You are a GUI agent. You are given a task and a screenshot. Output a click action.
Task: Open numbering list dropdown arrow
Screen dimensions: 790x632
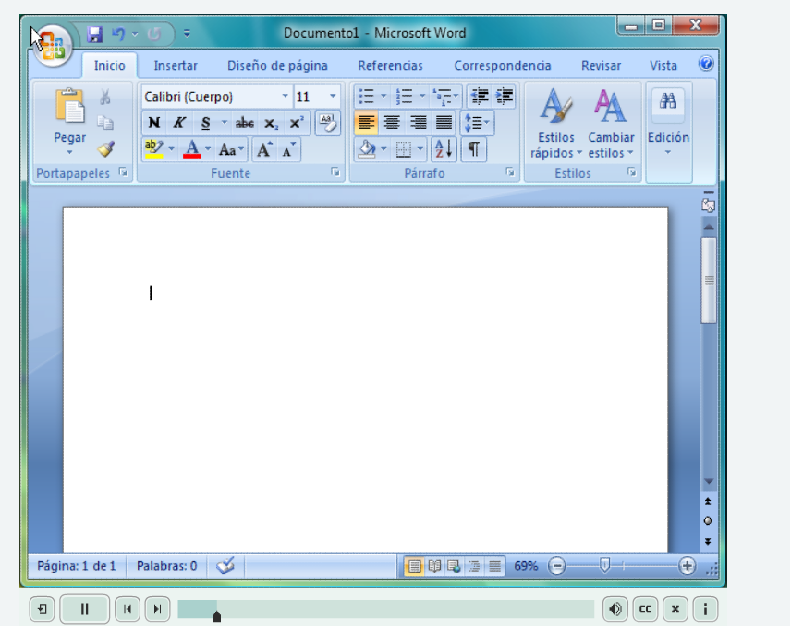[422, 96]
